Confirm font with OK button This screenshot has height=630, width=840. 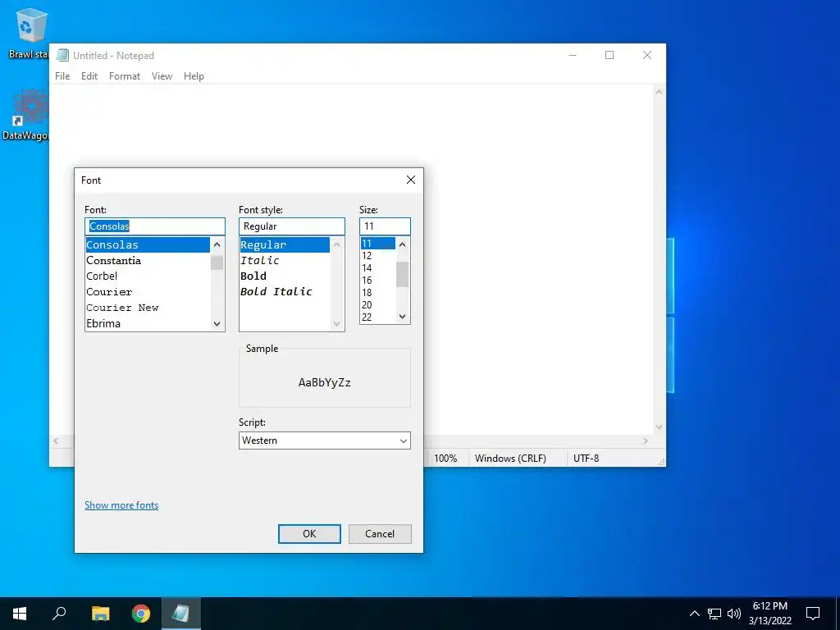tap(309, 533)
